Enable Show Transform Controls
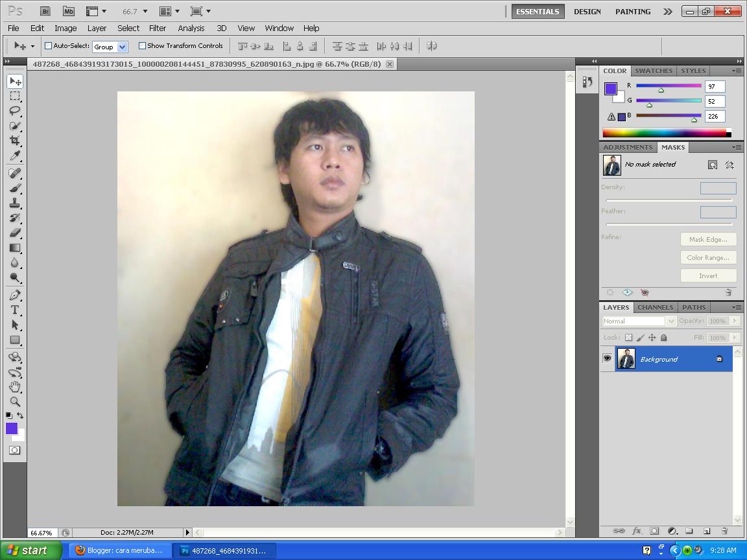 [142, 45]
